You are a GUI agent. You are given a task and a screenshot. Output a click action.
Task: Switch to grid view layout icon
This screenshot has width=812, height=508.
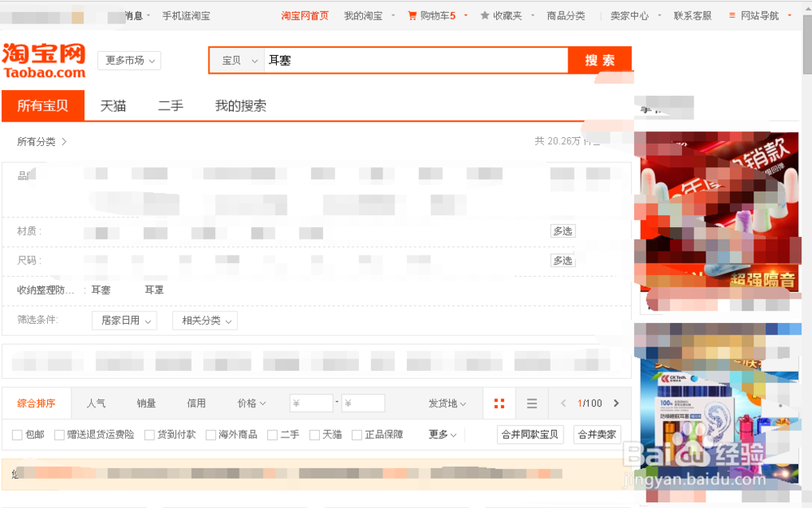[499, 403]
